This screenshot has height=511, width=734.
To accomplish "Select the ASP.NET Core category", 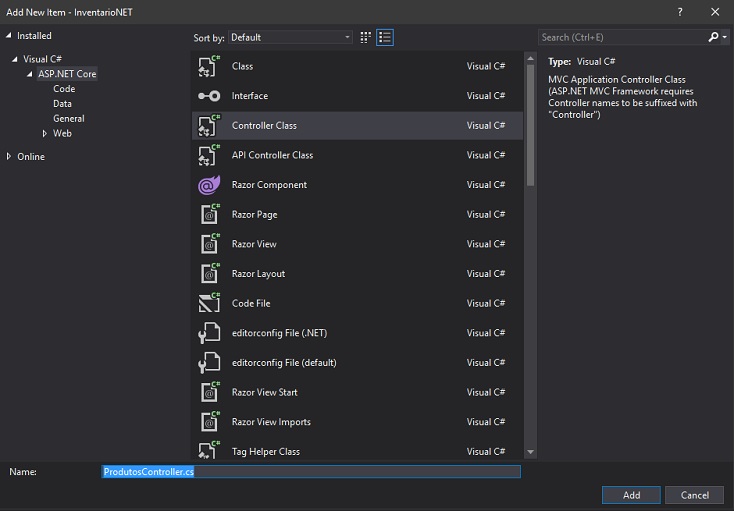I will click(x=67, y=73).
